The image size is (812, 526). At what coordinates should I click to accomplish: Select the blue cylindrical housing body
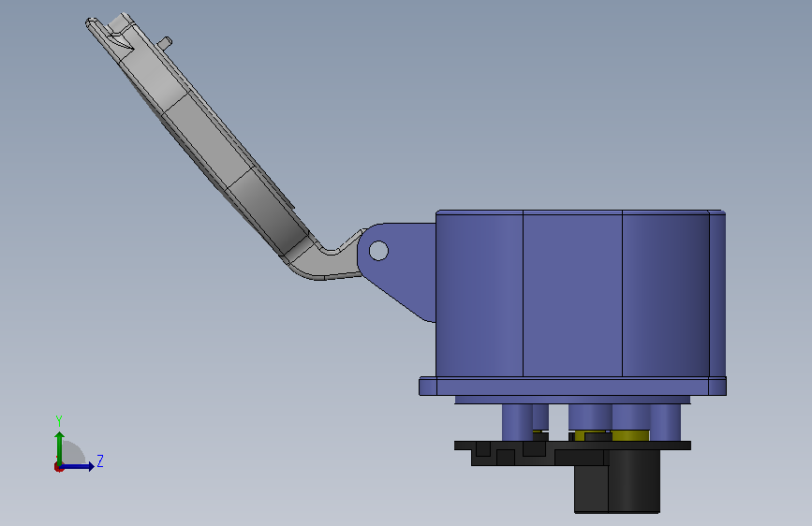point(580,294)
